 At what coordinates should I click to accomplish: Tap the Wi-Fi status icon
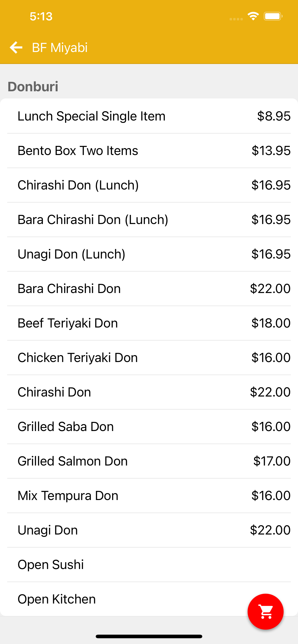click(x=253, y=16)
